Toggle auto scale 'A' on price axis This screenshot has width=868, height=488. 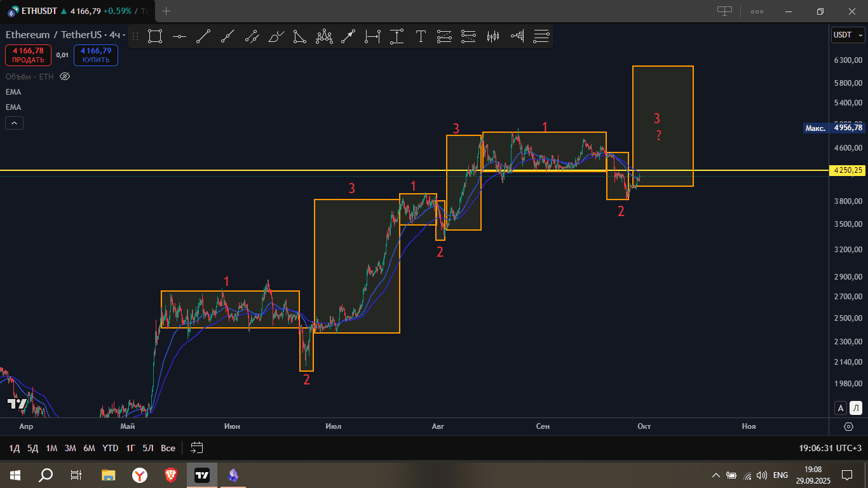[x=841, y=408]
